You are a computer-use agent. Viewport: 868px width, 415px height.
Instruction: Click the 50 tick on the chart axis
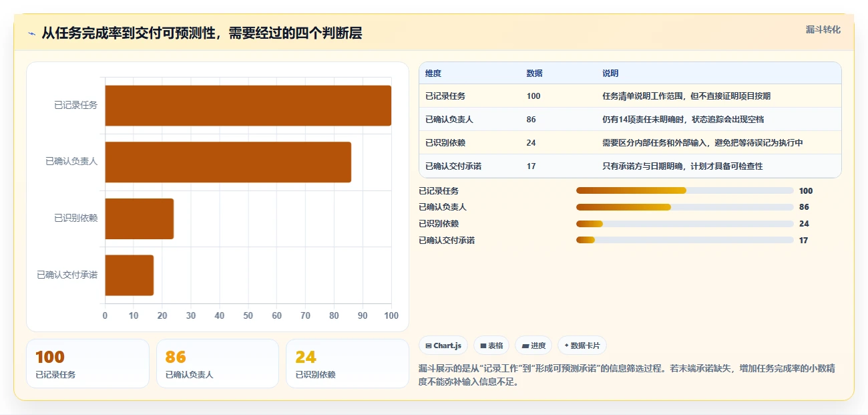coord(248,315)
